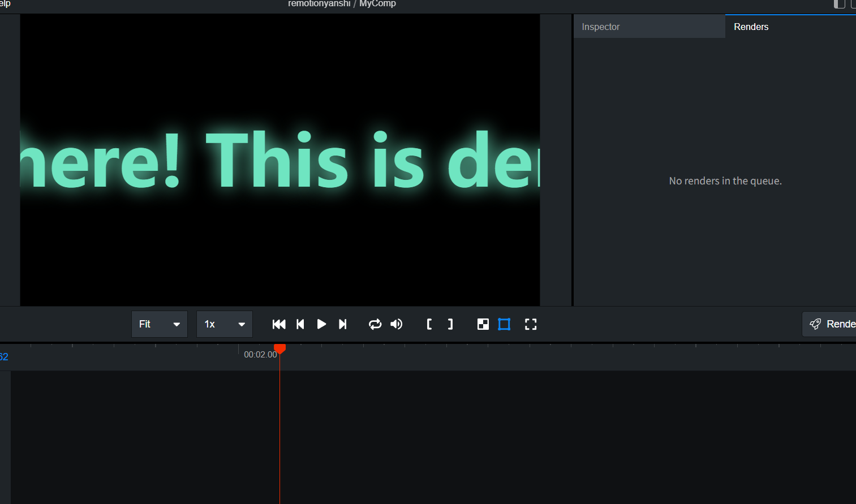Enter fullscreen preview mode
Screen dimensions: 856x504
[531, 324]
